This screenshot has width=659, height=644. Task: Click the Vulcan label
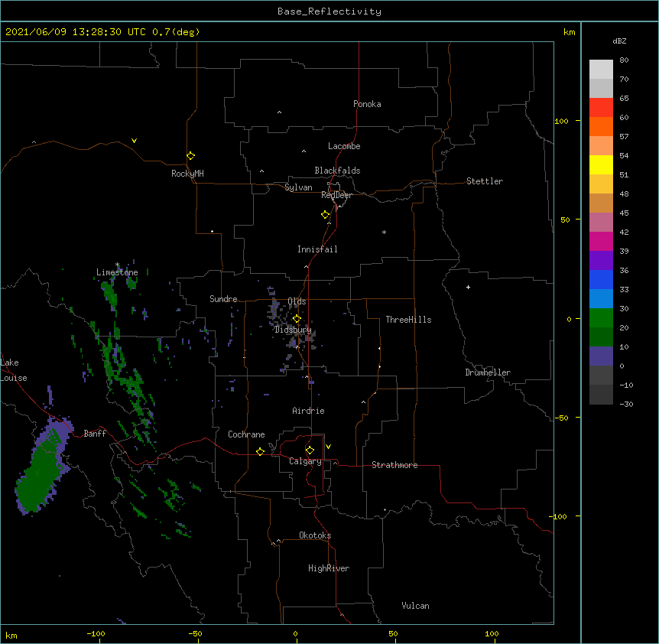(x=415, y=606)
